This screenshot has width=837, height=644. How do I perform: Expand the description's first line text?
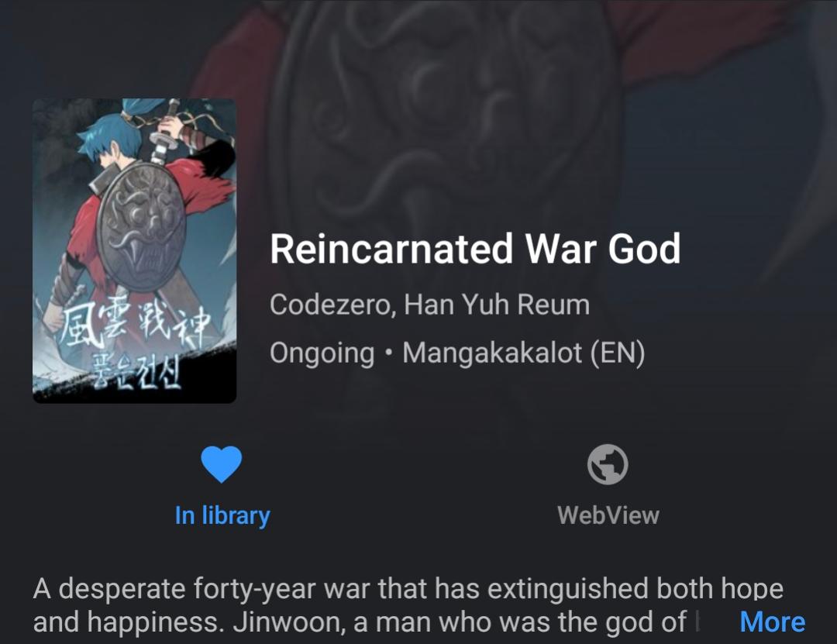pyautogui.click(x=408, y=589)
